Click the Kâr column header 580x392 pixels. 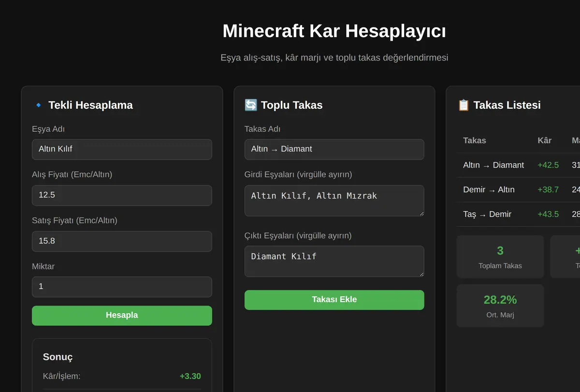[545, 140]
